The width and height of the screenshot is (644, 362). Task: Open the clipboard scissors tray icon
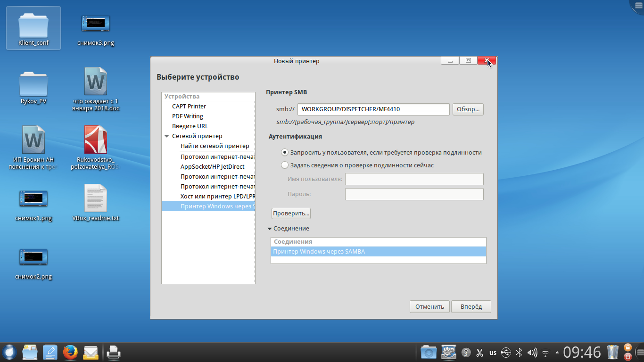coord(479,352)
